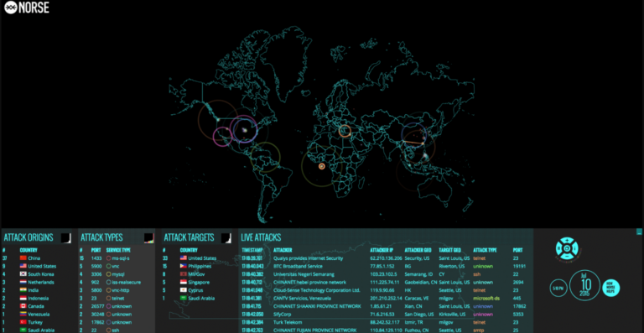Click the Norse logo

click(27, 8)
